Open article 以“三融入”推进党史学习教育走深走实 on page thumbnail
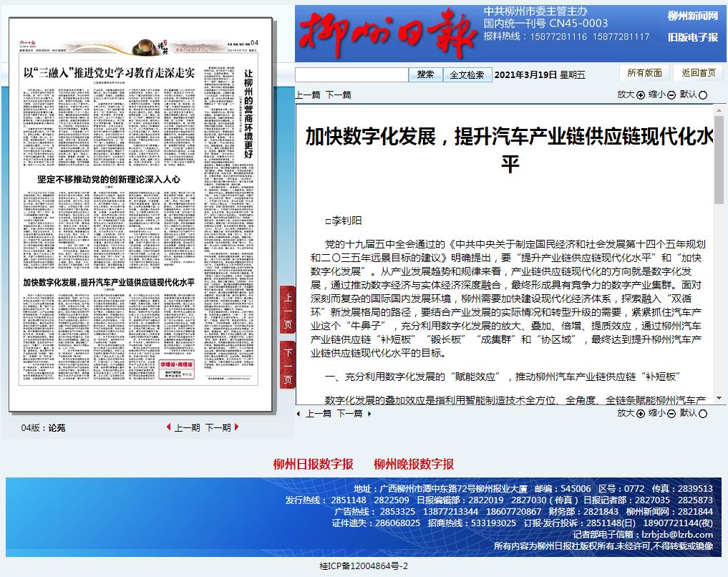The height and width of the screenshot is (577, 728). pos(109,72)
